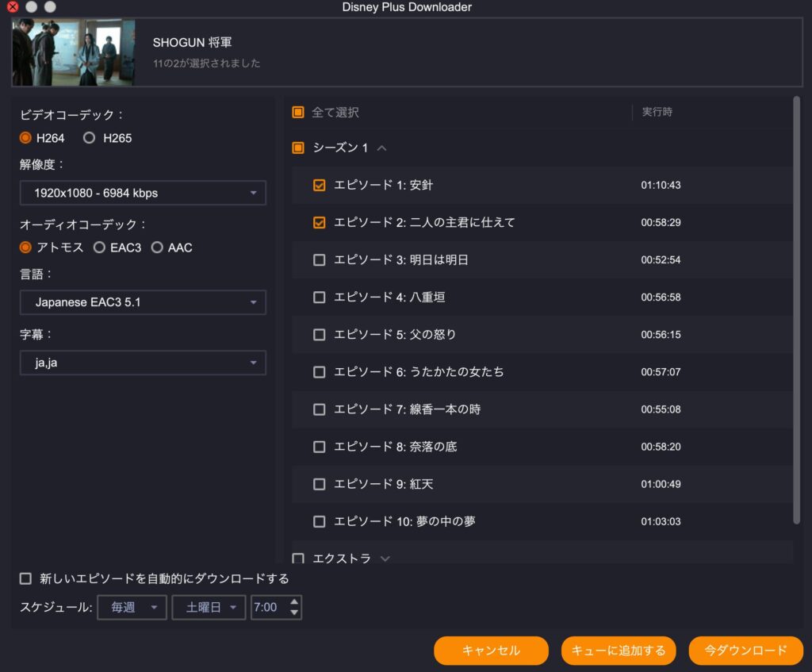Decrease schedule time with down arrow
812x672 pixels.
pos(294,613)
